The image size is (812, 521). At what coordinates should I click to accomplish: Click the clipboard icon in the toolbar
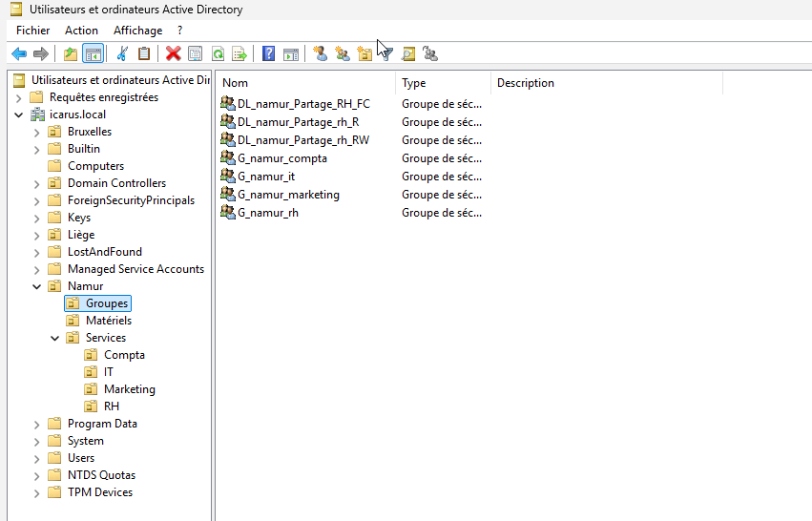tap(144, 53)
